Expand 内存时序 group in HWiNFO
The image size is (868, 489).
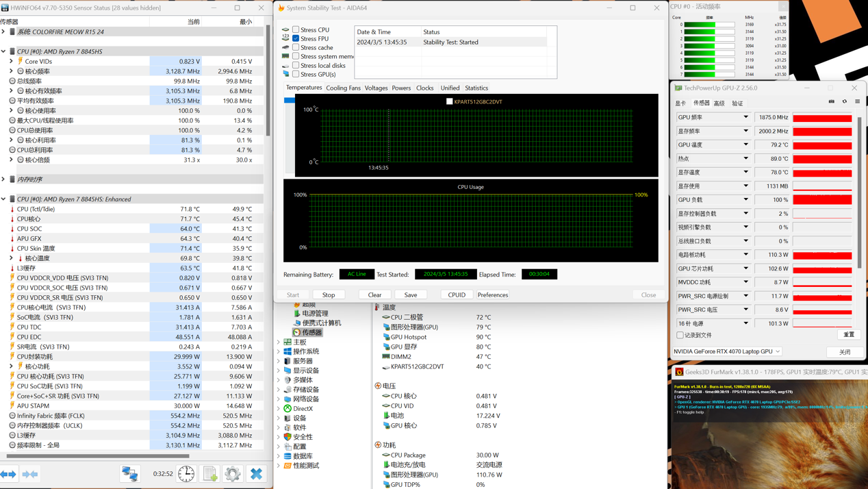click(3, 179)
